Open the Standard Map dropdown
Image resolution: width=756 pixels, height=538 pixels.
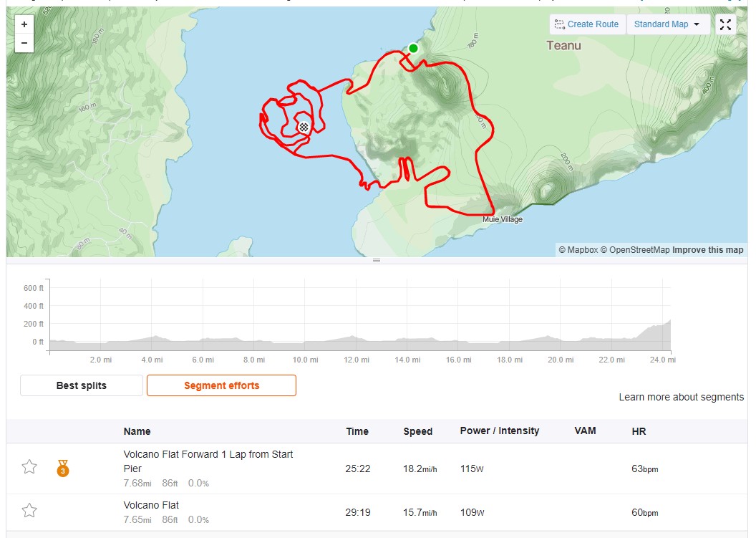667,24
